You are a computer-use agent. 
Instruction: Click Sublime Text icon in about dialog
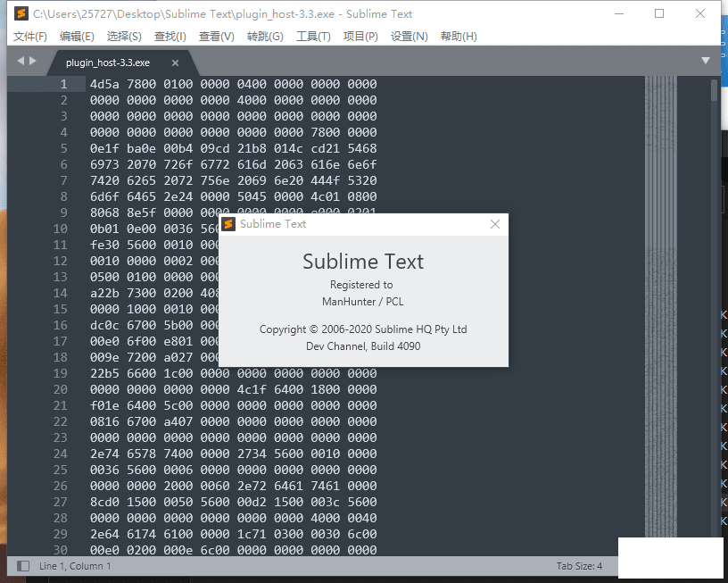[x=228, y=224]
